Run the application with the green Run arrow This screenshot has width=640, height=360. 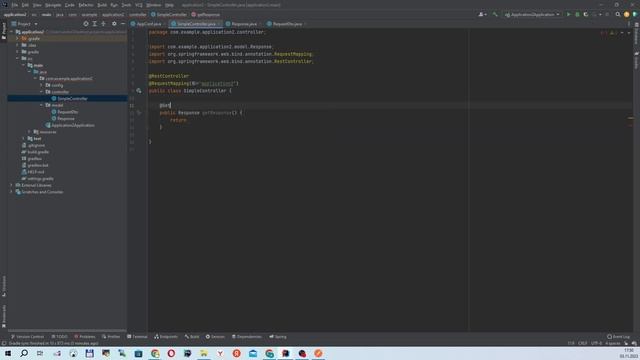pyautogui.click(x=568, y=14)
